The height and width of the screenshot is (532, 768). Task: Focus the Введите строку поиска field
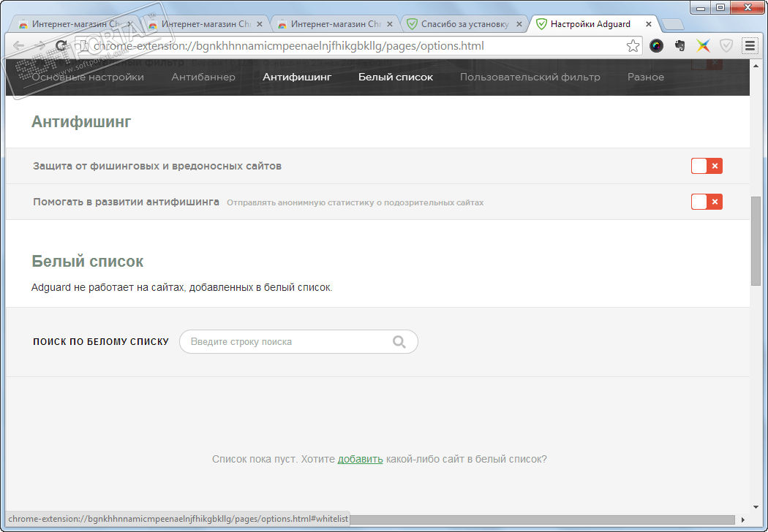point(298,341)
